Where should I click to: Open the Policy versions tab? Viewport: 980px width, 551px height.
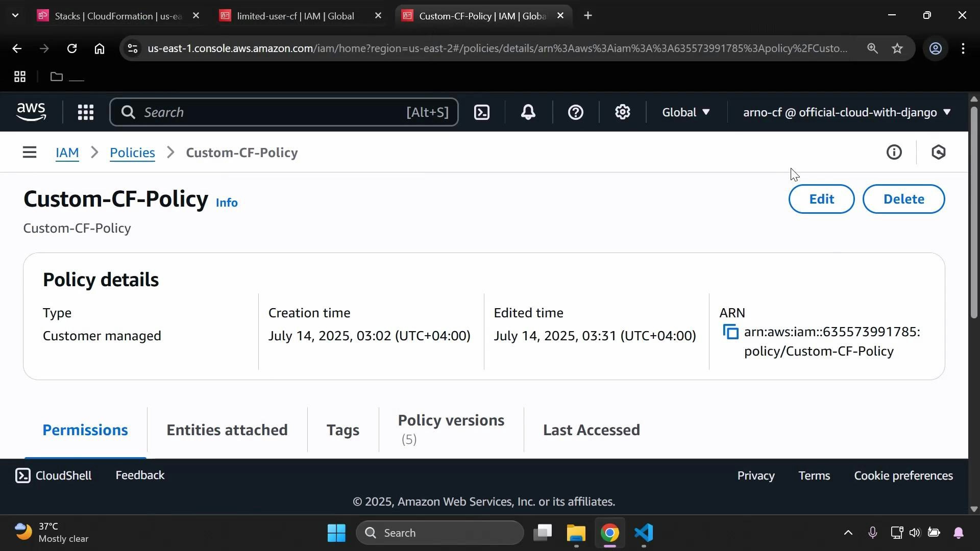[x=451, y=430]
